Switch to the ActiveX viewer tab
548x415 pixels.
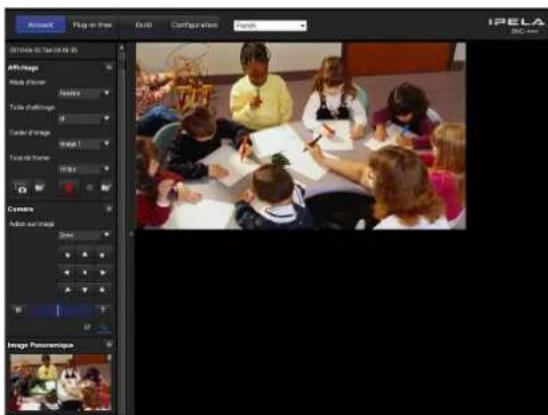(x=41, y=25)
